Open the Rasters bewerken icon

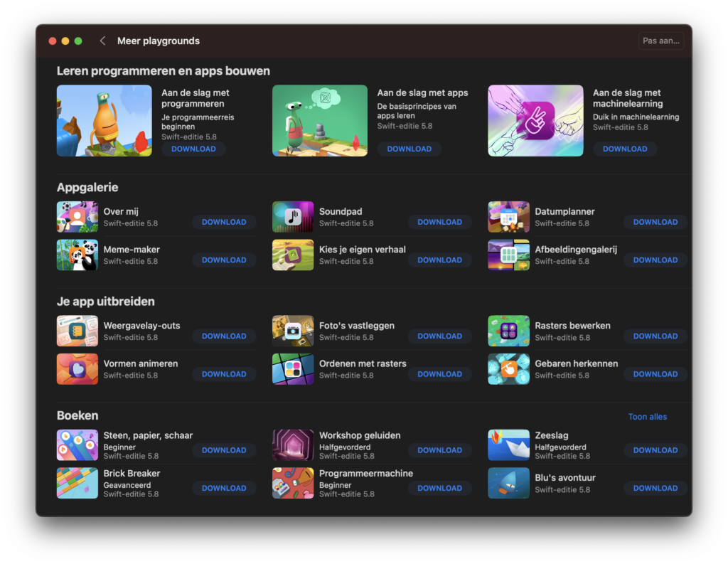point(508,331)
